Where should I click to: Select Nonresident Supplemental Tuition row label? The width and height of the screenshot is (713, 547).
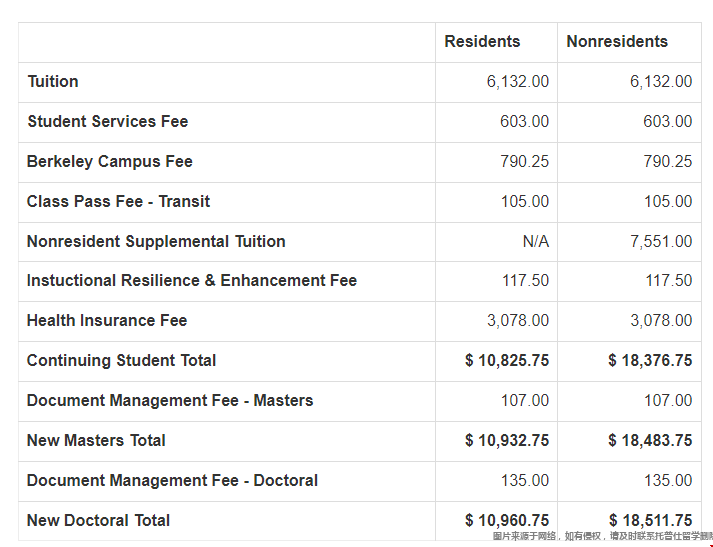[x=156, y=242]
